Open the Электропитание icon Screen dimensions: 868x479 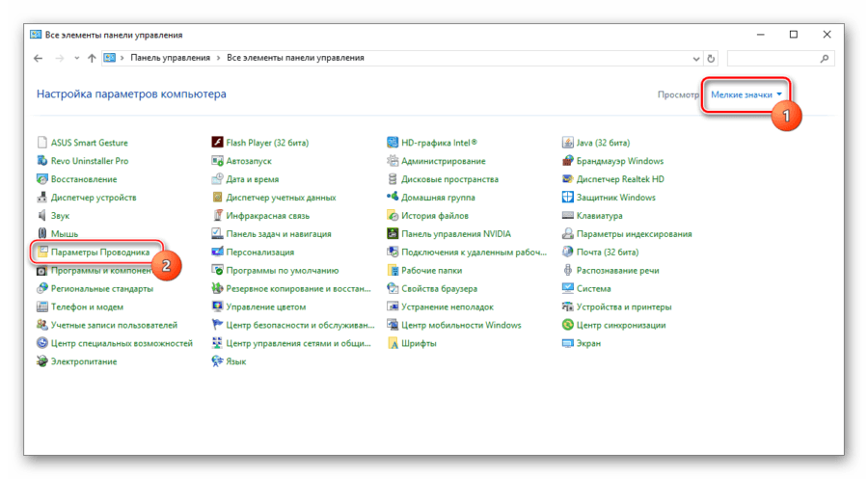coord(42,361)
